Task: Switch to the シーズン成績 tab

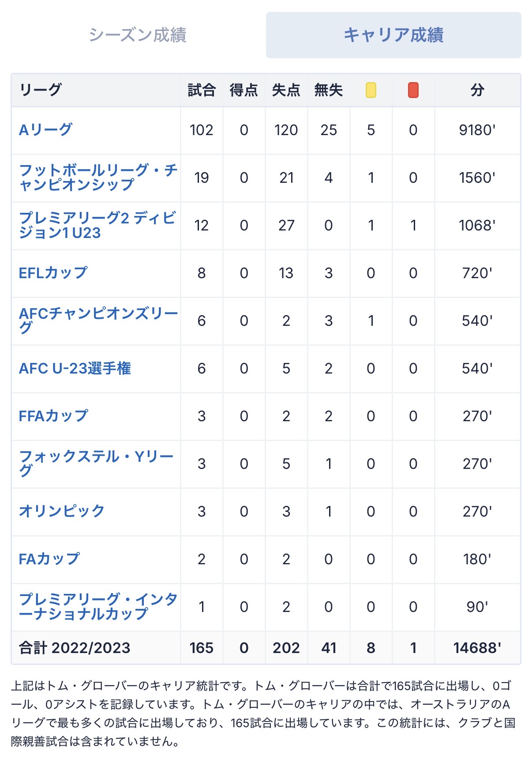Action: [138, 35]
